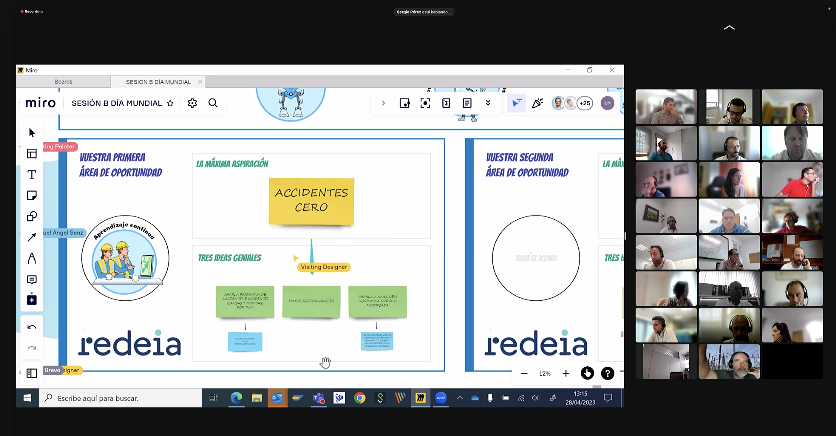This screenshot has width=836, height=436.
Task: Click the miro logo to go home
Action: pyautogui.click(x=41, y=102)
